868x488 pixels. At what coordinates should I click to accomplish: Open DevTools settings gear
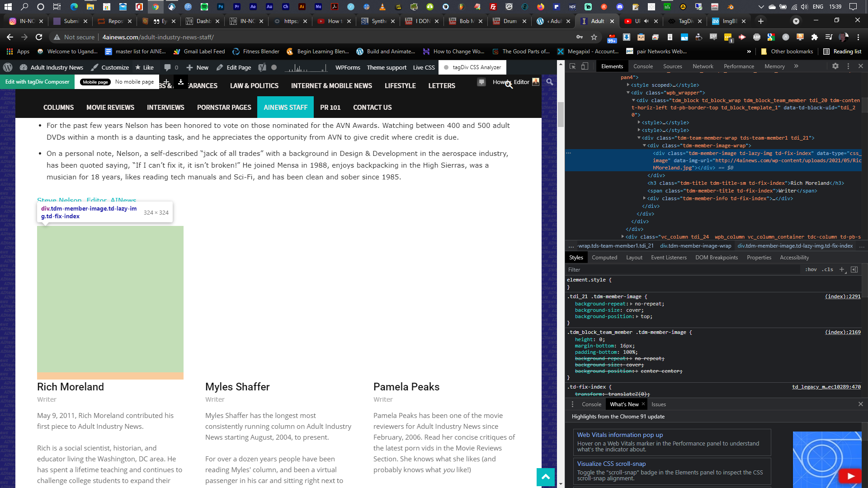point(835,66)
